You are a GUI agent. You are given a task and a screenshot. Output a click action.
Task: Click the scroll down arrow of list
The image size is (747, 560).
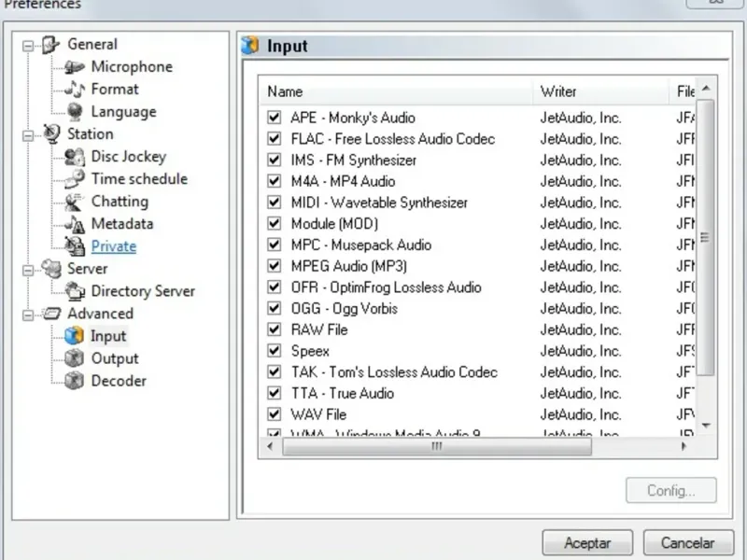(x=706, y=425)
